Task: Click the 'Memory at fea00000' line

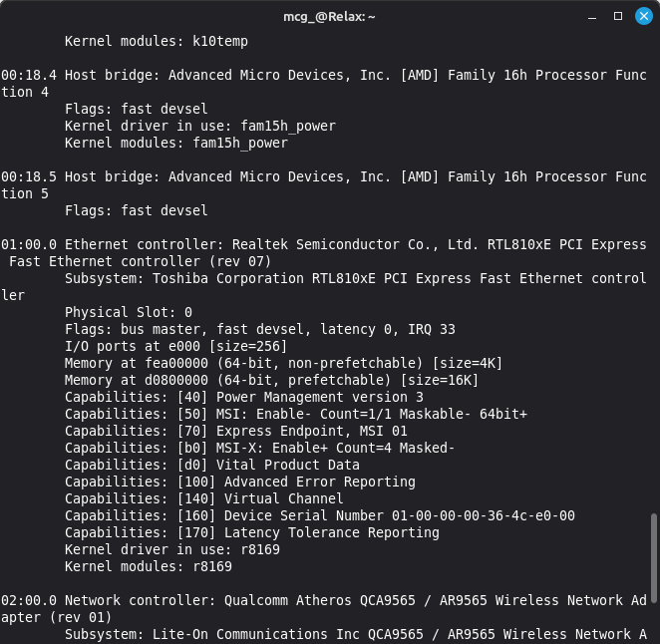Action: (x=284, y=363)
